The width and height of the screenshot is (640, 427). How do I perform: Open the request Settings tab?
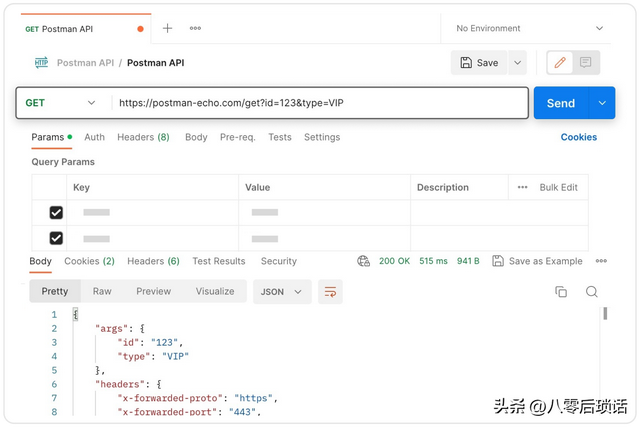(x=322, y=137)
